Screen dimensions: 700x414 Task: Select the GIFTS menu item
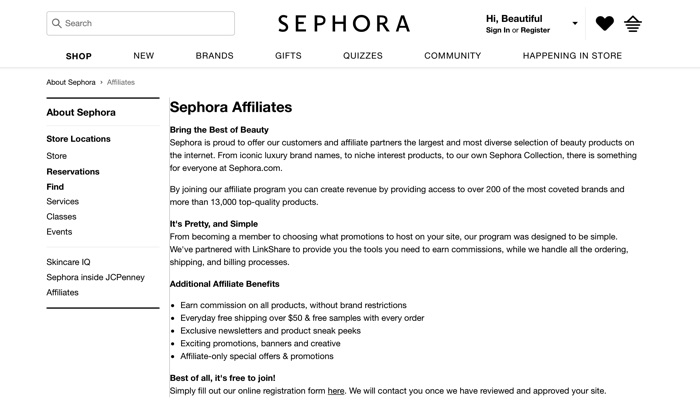(x=288, y=56)
